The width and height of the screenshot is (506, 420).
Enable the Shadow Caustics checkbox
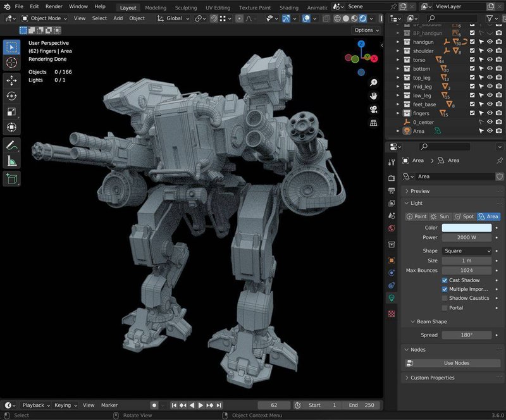[444, 298]
